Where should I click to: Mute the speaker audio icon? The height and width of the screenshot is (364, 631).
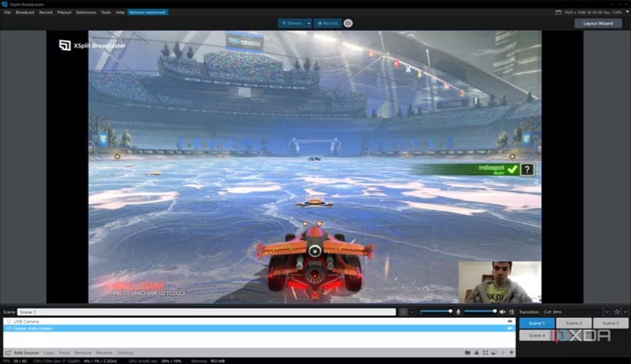tap(502, 312)
